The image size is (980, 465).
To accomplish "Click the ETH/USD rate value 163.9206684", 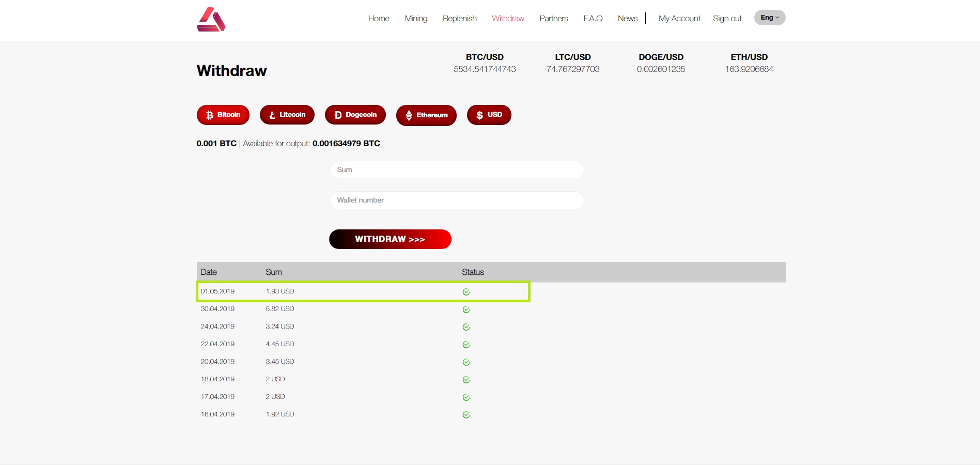I will [749, 69].
